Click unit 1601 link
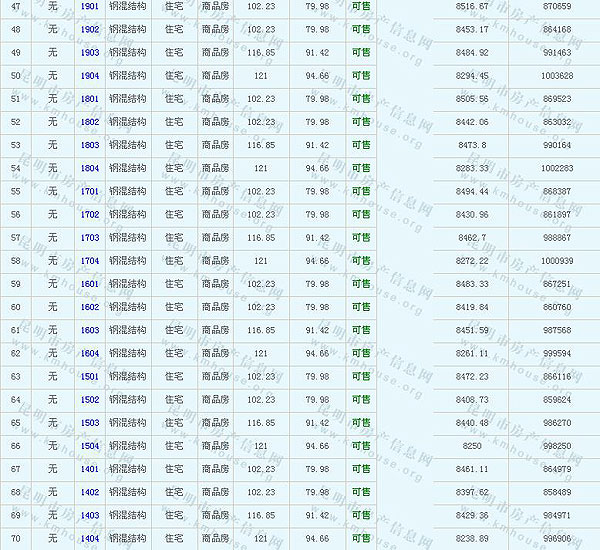Image resolution: width=600 pixels, height=550 pixels. click(90, 284)
